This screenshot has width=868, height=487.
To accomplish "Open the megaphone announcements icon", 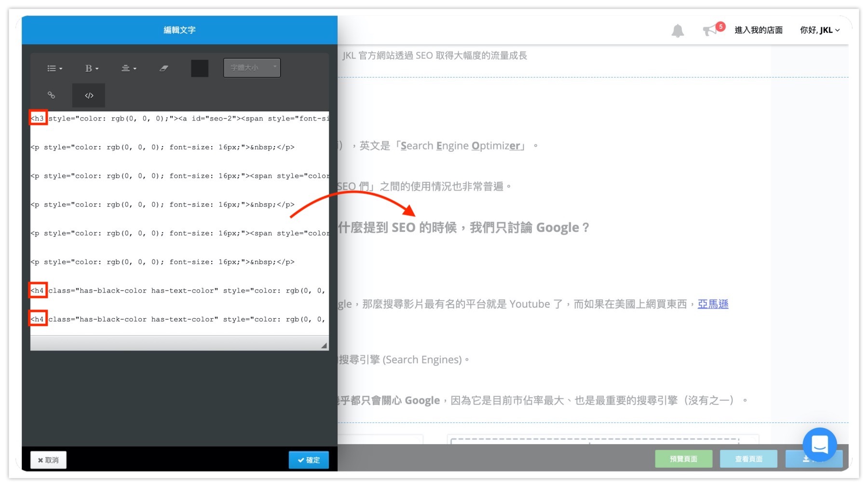I will pyautogui.click(x=710, y=30).
